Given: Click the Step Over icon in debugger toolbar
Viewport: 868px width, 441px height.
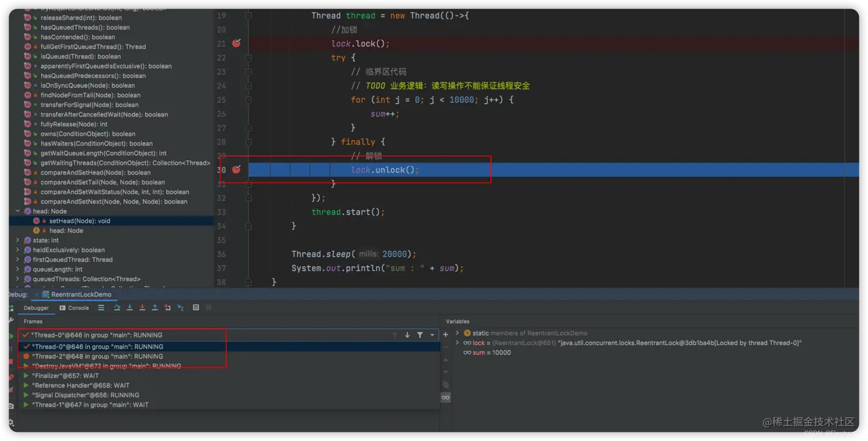Looking at the screenshot, I should pos(117,308).
